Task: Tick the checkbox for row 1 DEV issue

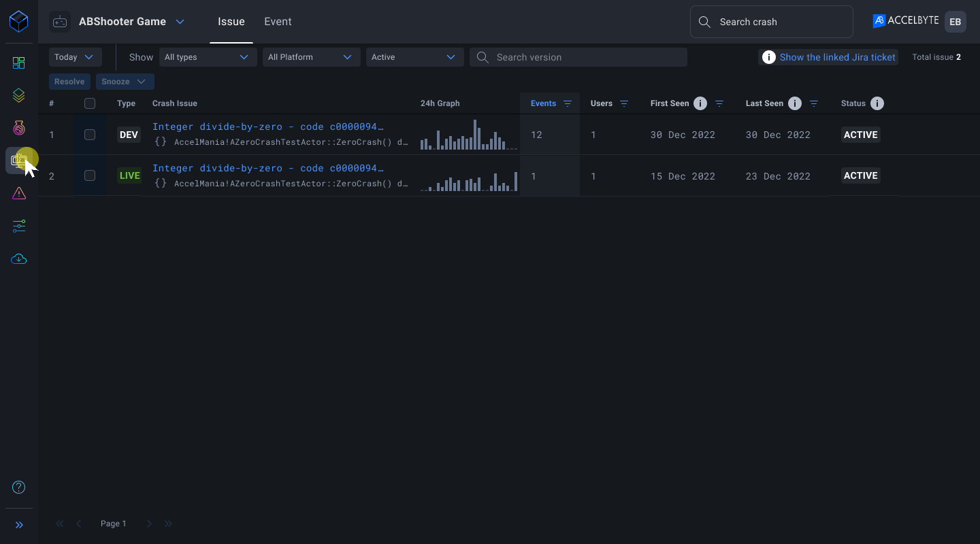Action: [90, 135]
